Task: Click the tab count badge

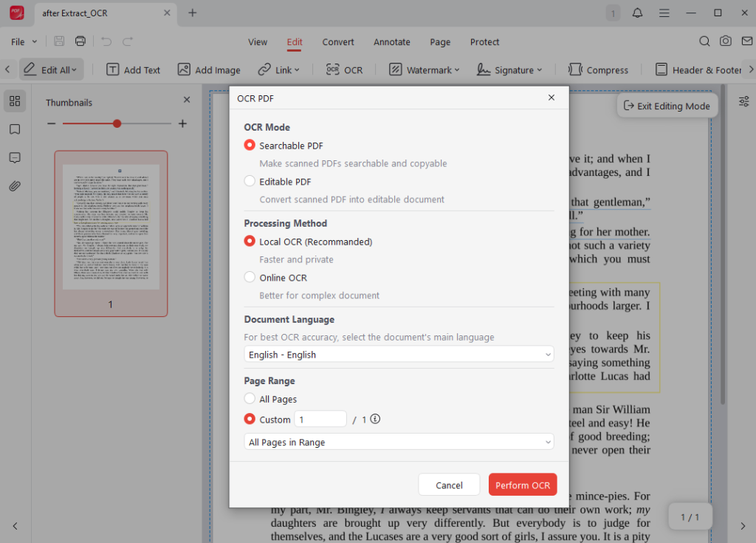Action: pyautogui.click(x=613, y=13)
